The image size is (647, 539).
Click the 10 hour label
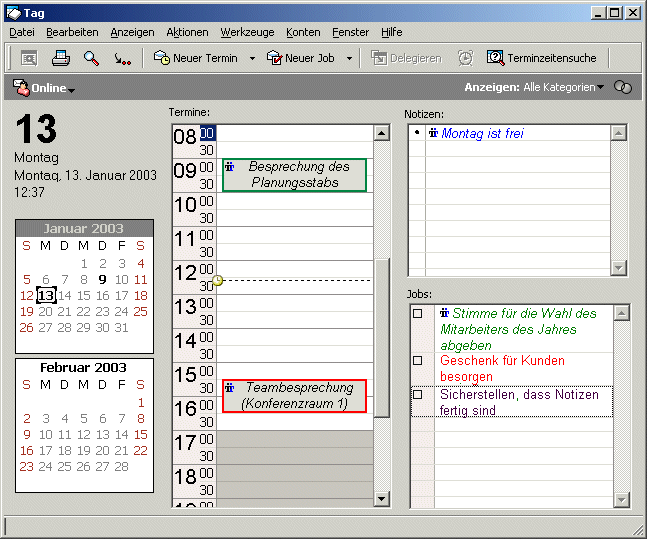point(185,205)
